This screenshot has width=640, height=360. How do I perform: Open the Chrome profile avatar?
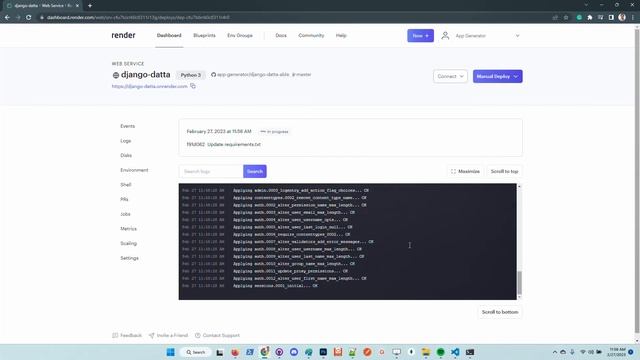(x=622, y=17)
